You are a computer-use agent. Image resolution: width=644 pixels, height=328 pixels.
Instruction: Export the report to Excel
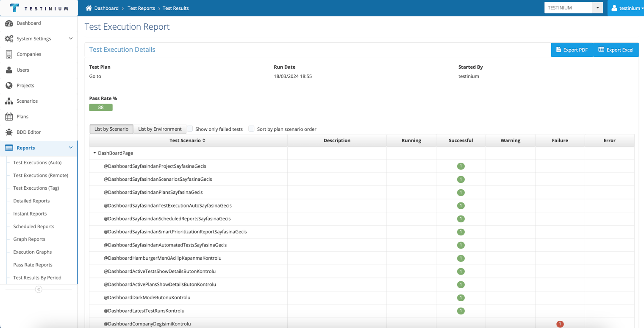[616, 50]
